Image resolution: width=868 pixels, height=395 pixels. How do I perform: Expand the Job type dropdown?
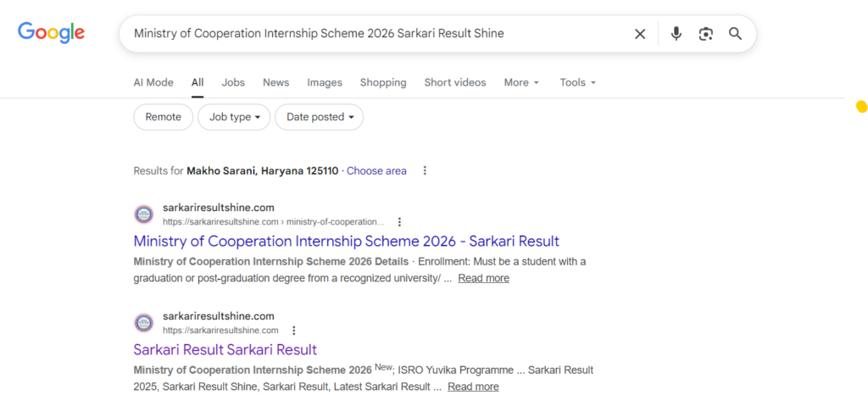click(x=234, y=117)
